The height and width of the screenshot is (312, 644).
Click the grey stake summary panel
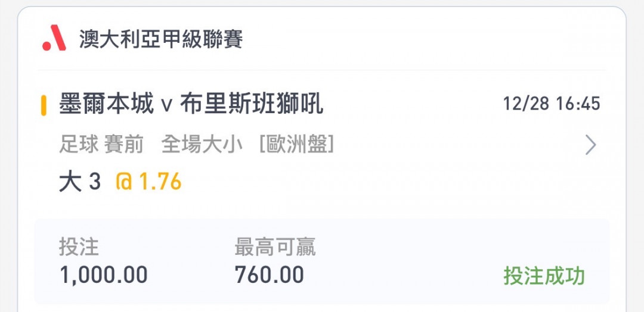tap(321, 261)
